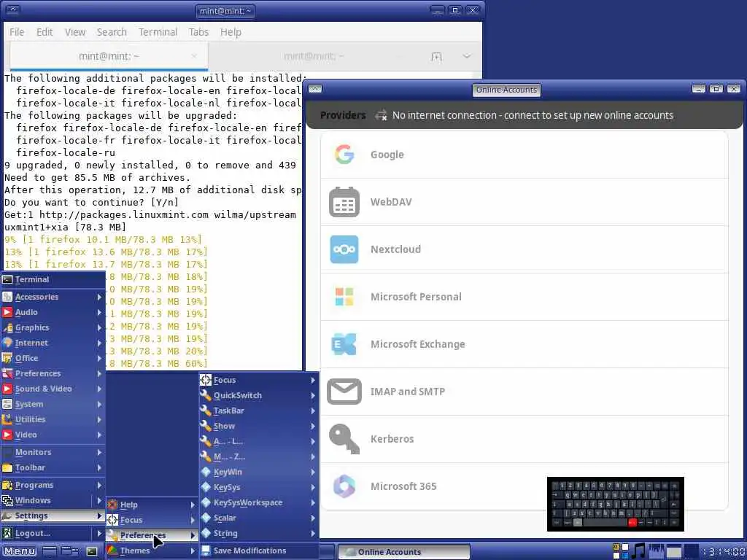Expand the Settings submenu arrow

99,516
